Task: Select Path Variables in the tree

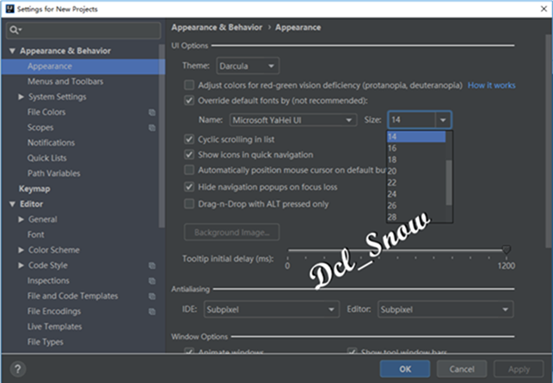Action: coord(54,174)
